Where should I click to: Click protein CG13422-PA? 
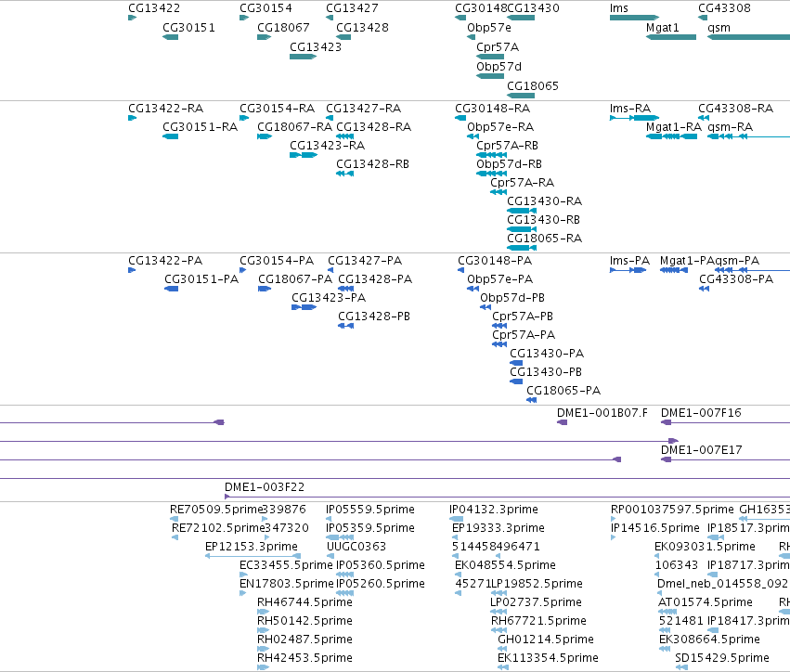tap(132, 270)
